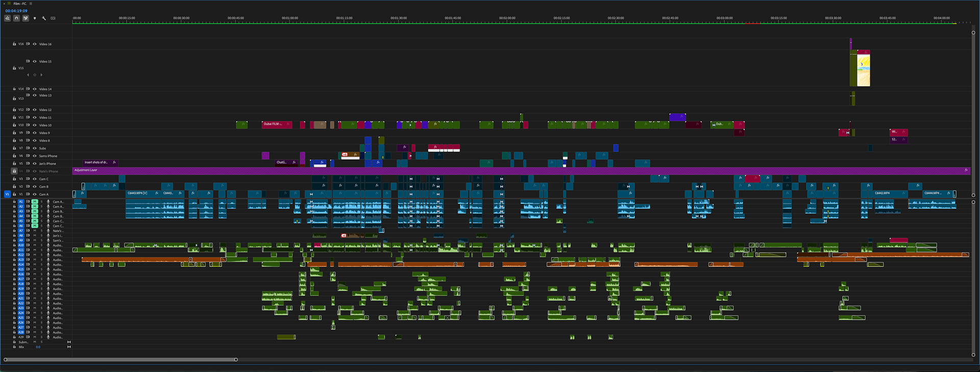Click audio tracks vertical scroll handle bottom
Screen dimensions: 980x372
(x=973, y=355)
